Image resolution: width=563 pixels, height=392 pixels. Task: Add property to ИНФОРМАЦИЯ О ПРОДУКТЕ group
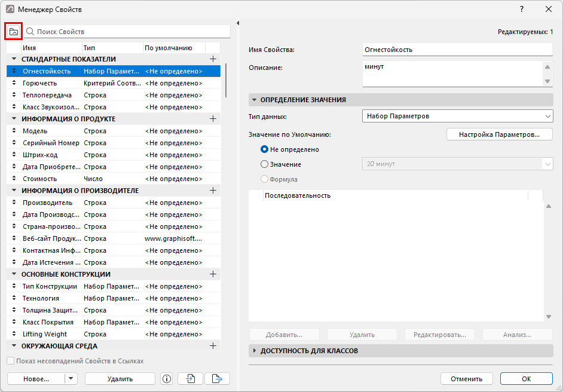click(213, 119)
